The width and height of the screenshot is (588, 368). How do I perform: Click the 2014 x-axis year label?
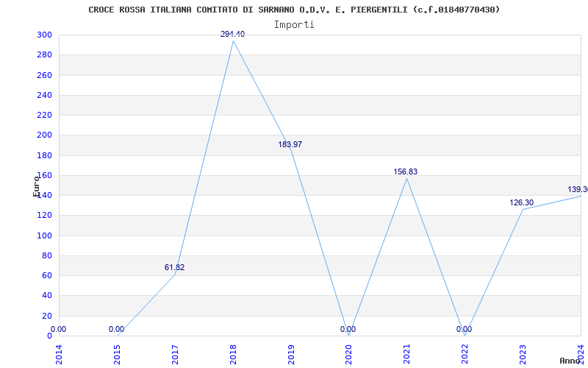tap(59, 354)
